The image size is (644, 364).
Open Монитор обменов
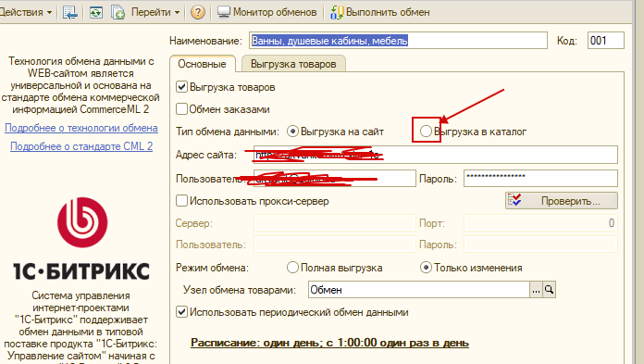click(267, 12)
